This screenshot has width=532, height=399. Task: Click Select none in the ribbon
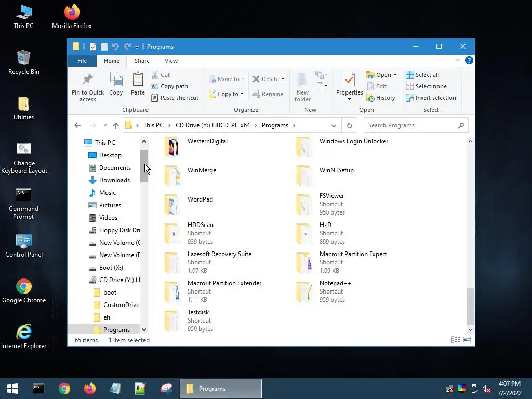427,86
